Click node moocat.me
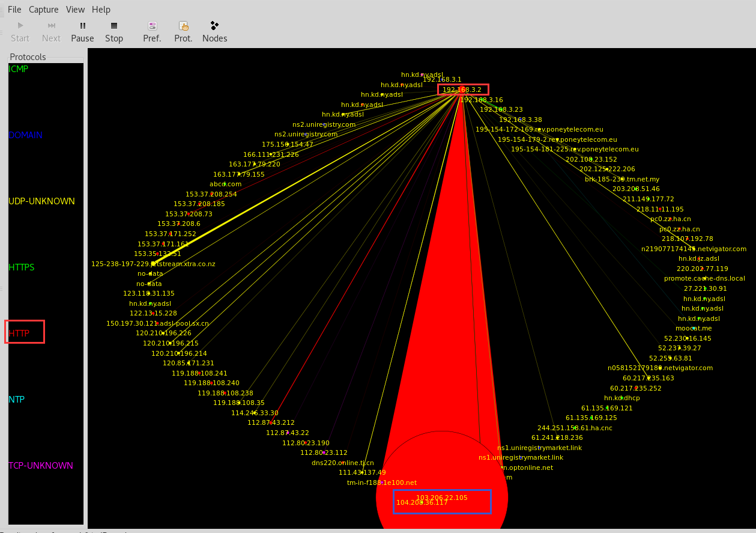 coord(694,328)
